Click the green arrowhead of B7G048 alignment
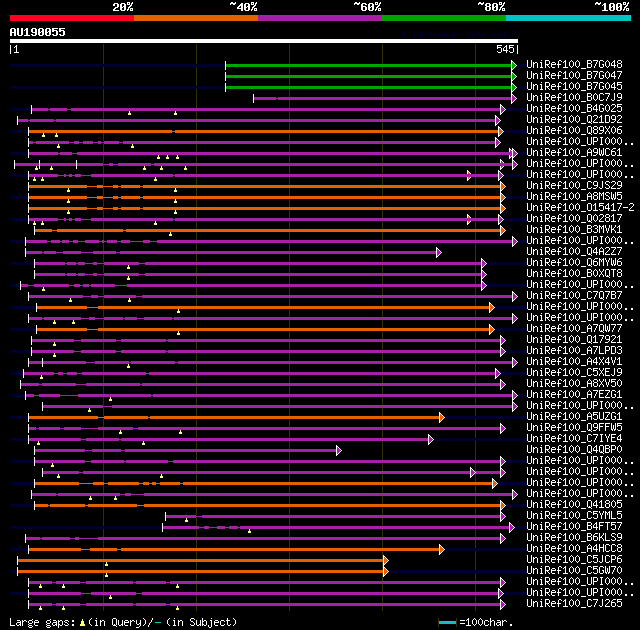The image size is (640, 630). pyautogui.click(x=514, y=65)
